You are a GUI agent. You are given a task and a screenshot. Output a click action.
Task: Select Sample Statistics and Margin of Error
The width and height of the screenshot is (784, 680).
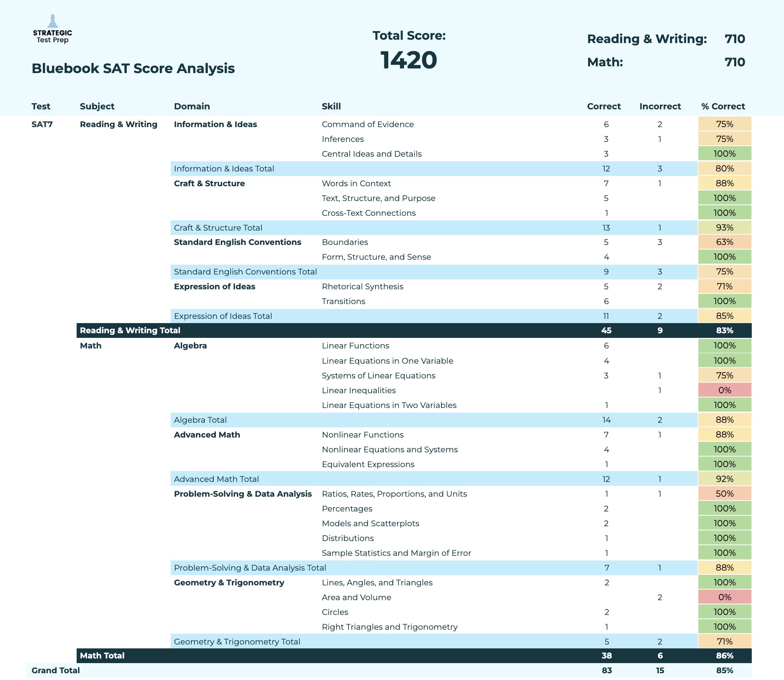pos(396,553)
